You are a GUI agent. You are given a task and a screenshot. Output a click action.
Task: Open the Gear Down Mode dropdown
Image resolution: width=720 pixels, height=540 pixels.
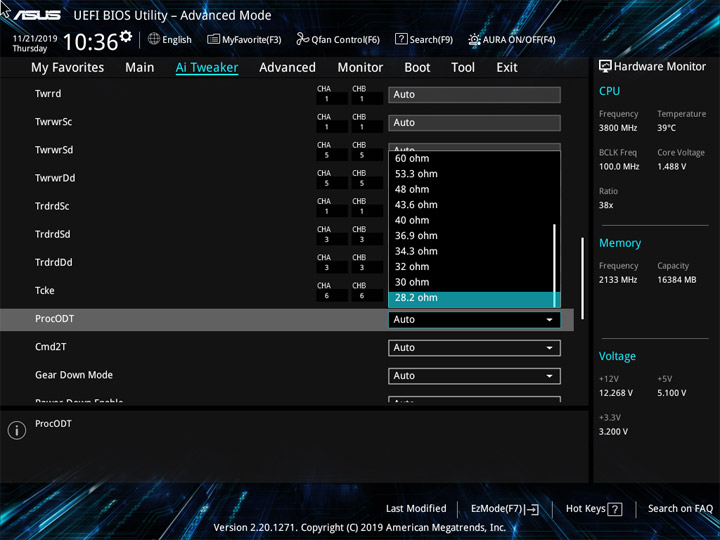474,376
